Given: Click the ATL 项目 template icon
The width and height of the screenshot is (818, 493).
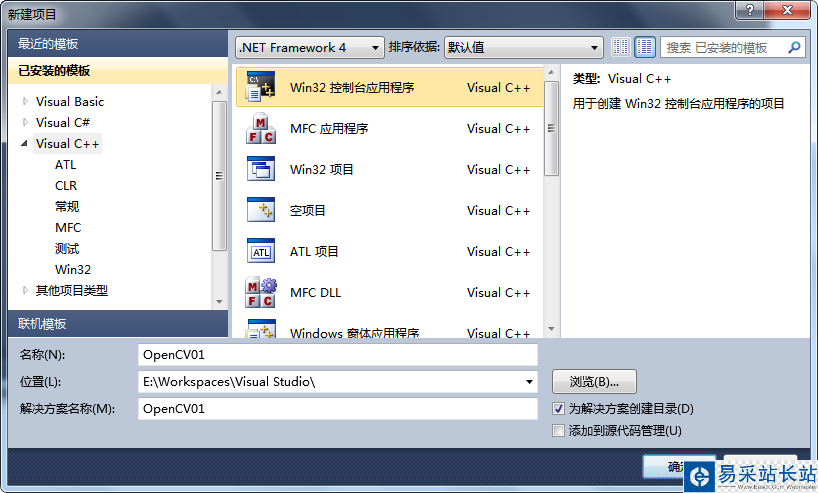Looking at the screenshot, I should [x=260, y=251].
